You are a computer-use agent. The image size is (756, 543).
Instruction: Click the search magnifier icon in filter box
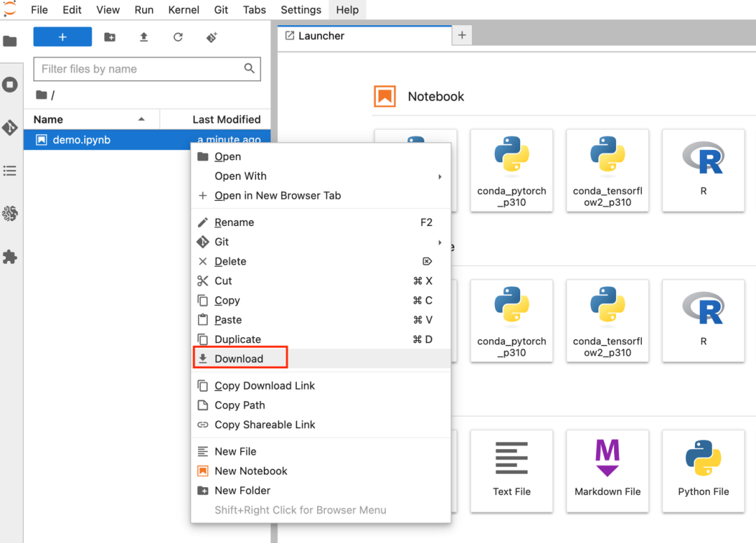pyautogui.click(x=249, y=69)
